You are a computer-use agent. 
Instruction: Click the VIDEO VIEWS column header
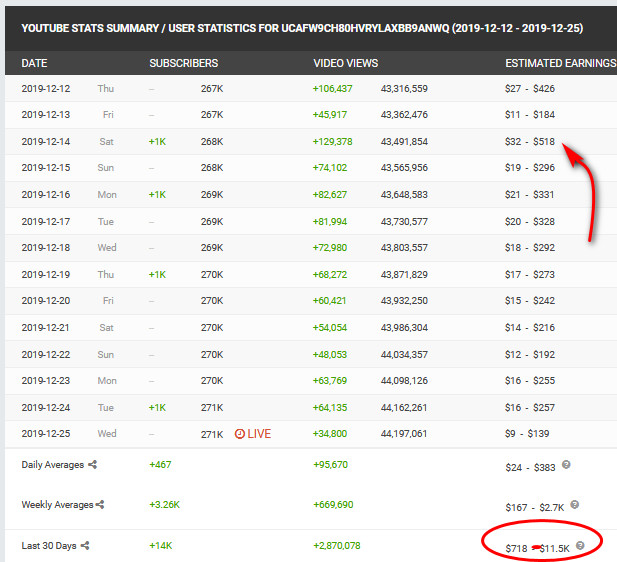[x=345, y=63]
